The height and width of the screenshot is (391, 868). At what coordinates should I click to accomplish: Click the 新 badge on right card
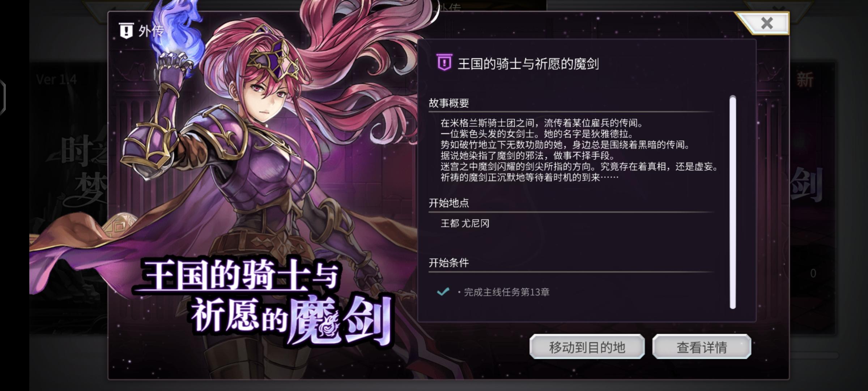[x=805, y=80]
